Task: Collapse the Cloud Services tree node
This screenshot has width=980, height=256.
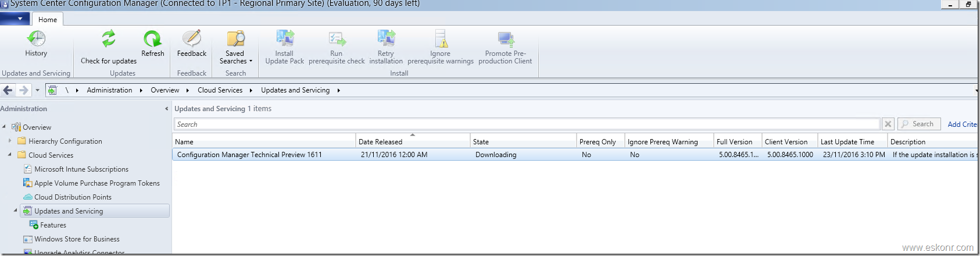Action: click(10, 155)
